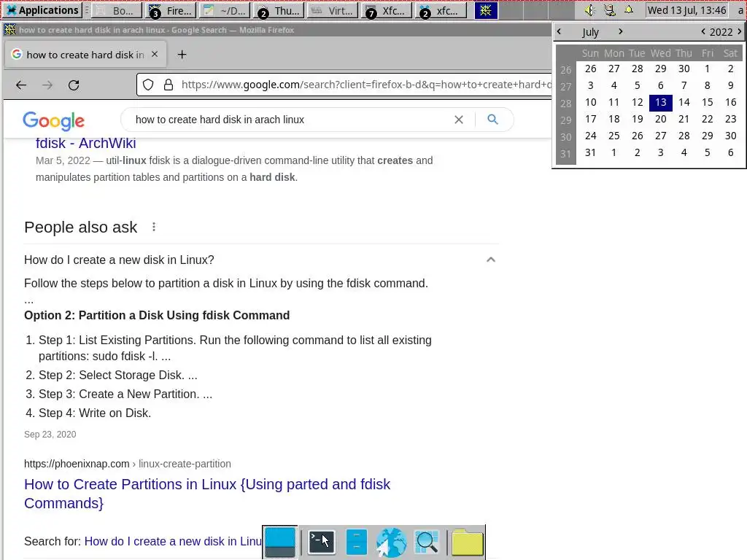Open the Terminal emulator from the dock
The width and height of the screenshot is (747, 560).
click(321, 542)
